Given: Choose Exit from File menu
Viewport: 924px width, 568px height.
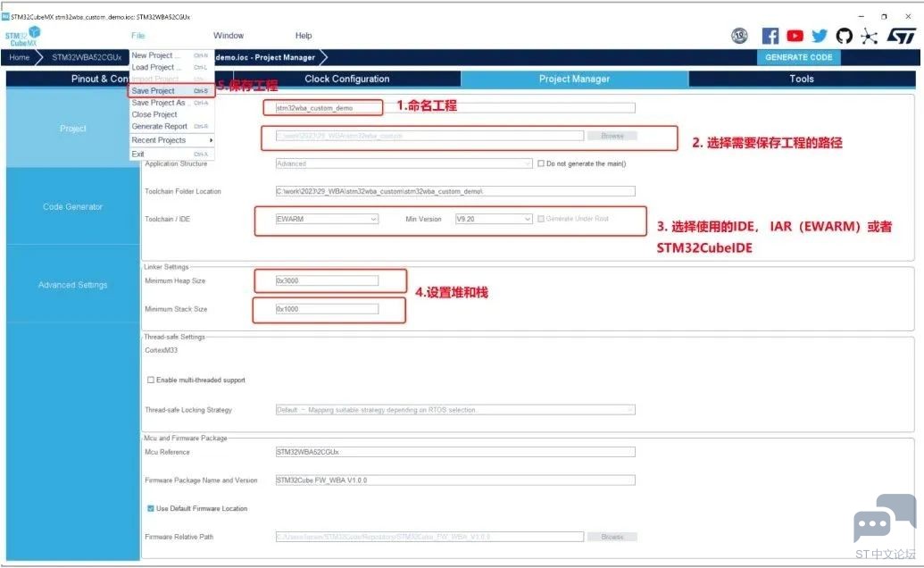Looking at the screenshot, I should pyautogui.click(x=171, y=154).
